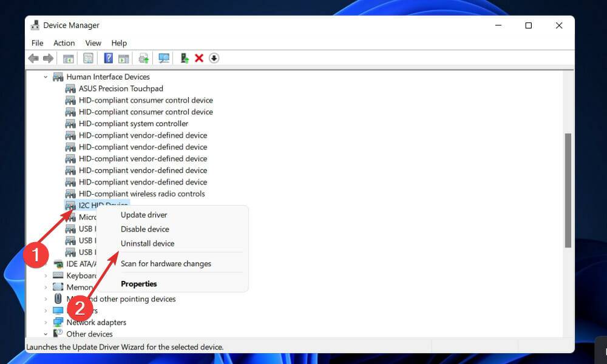Viewport: 607px width, 364px height.
Task: Expand the Network adapters category
Action: 46,322
